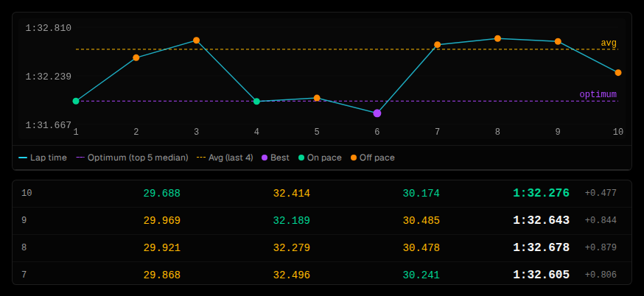Screen dimensions: 644x296
Task: Click the lap 4 green data point
Action: pos(256,102)
